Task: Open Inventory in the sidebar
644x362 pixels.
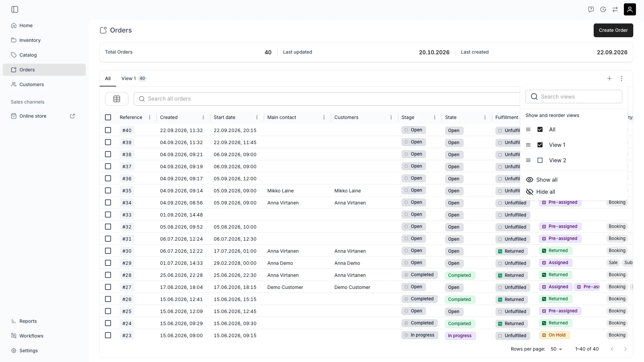Action: [x=44, y=40]
